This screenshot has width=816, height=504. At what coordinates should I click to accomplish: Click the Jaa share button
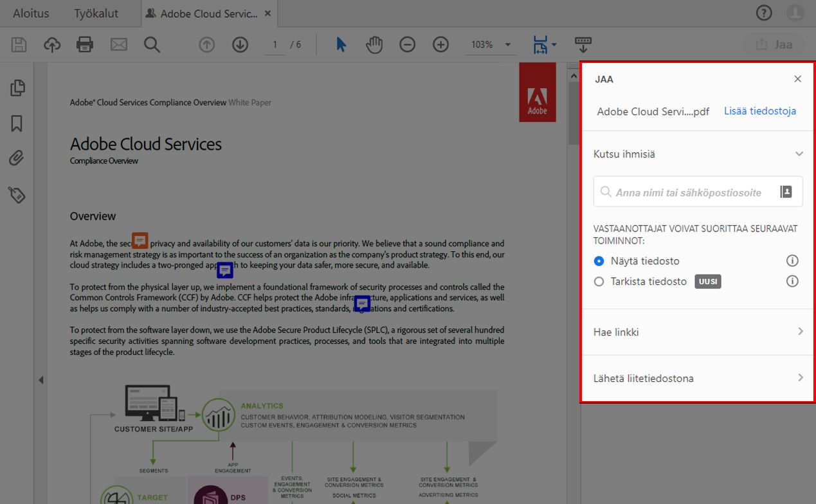coord(774,44)
